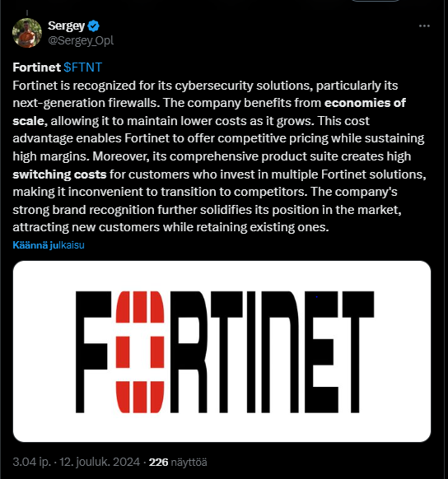448x479 pixels.
Task: Open the Sergey display name link
Action: (66, 26)
